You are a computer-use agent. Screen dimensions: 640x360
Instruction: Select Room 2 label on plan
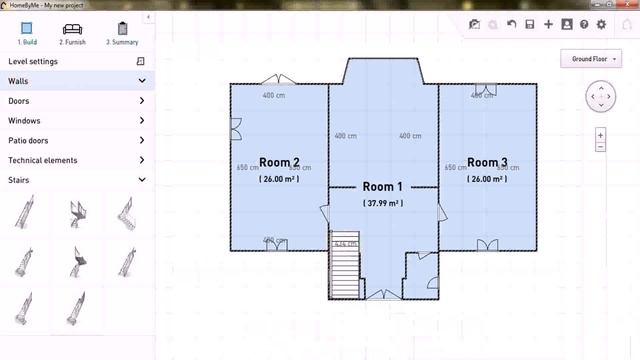click(x=279, y=162)
